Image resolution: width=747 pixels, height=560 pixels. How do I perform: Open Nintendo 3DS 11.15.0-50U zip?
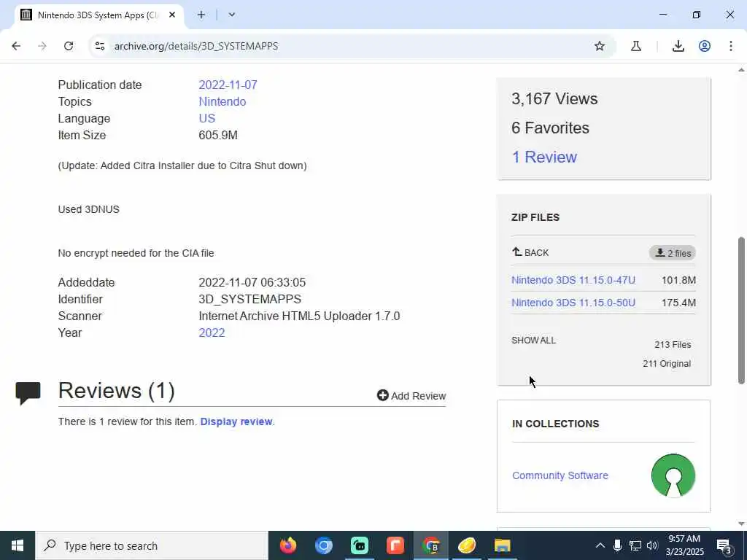click(573, 303)
